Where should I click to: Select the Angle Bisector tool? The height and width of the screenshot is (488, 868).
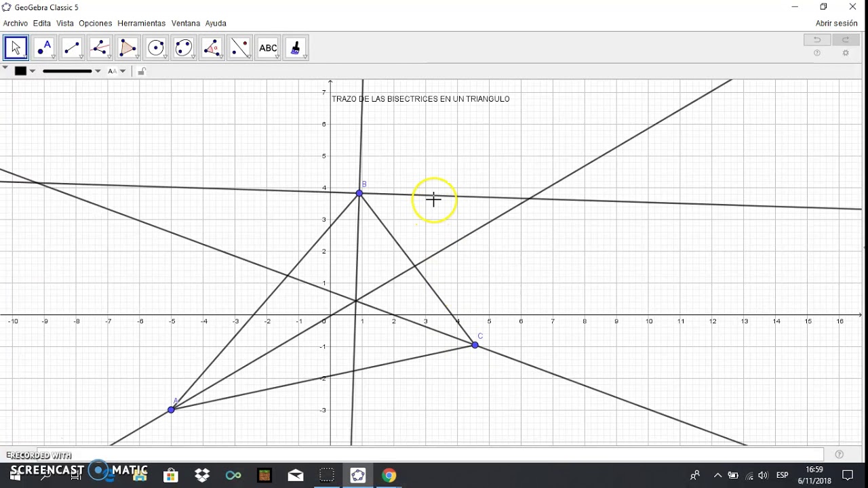[x=100, y=48]
